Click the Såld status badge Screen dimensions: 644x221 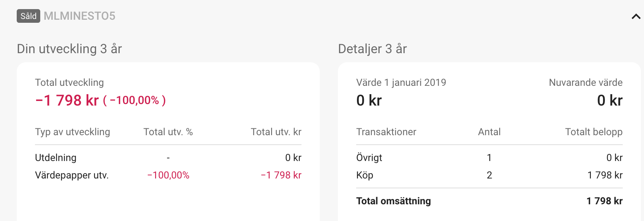pos(28,16)
